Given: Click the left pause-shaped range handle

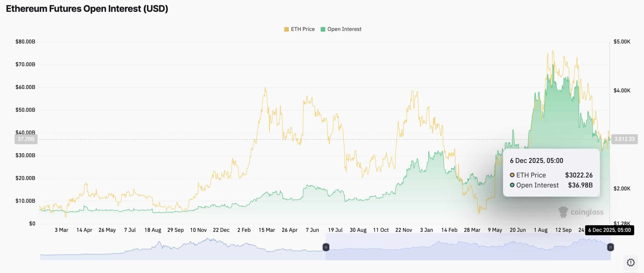Looking at the screenshot, I should [x=326, y=248].
